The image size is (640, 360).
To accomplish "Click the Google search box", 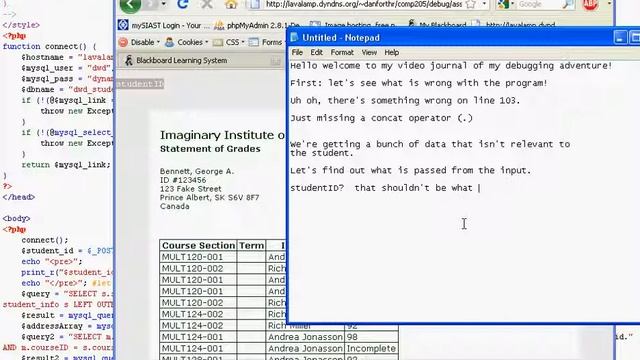I will point(538,4).
